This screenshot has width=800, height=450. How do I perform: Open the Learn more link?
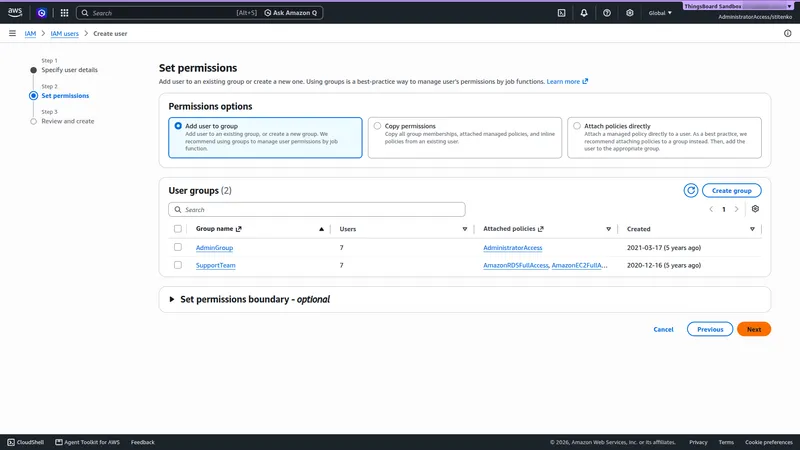coord(567,81)
